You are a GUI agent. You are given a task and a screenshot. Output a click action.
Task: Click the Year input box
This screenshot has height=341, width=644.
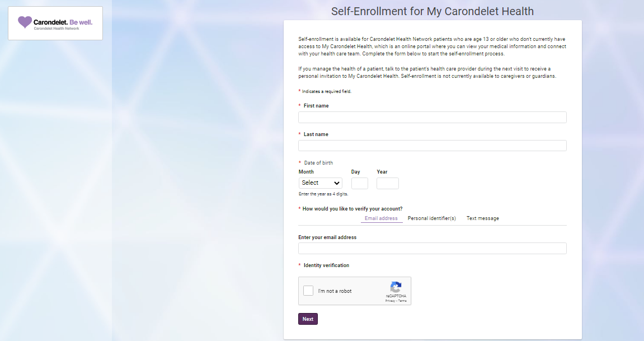coord(388,183)
